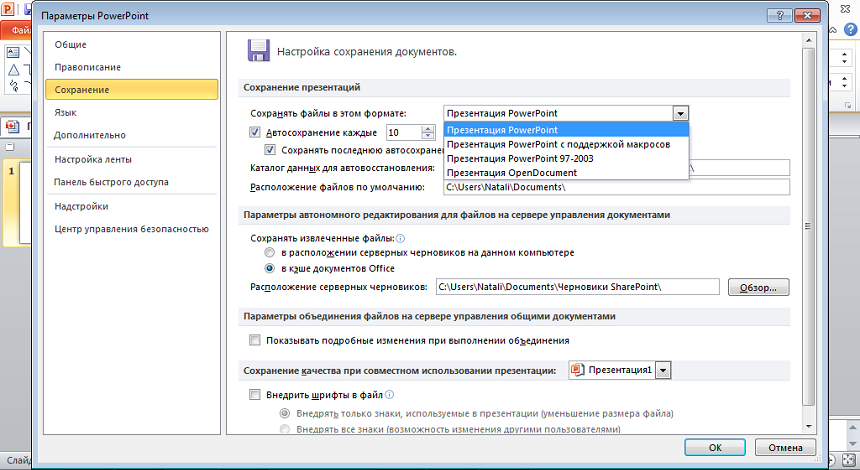Click the Отмена button
This screenshot has height=470, width=860.
(x=785, y=448)
